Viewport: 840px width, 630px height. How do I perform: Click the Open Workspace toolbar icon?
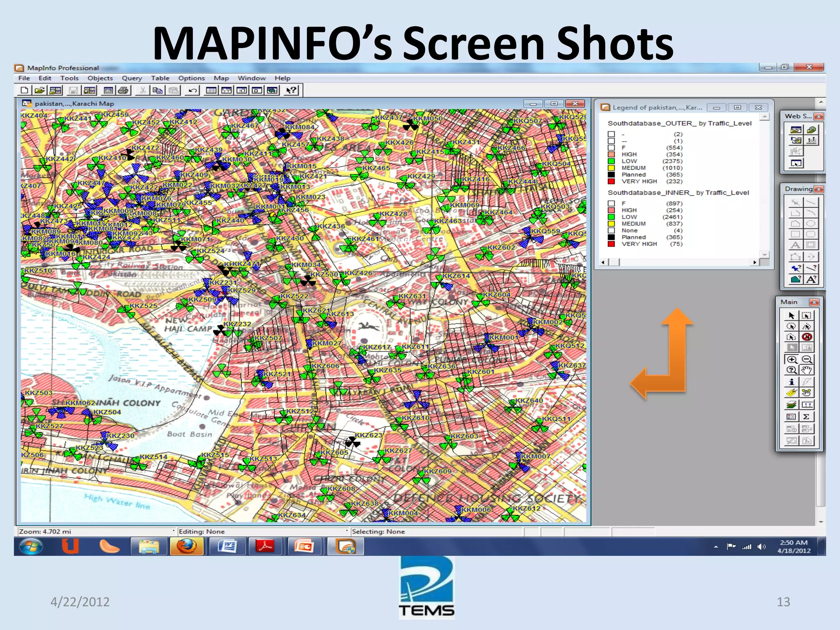coord(55,90)
